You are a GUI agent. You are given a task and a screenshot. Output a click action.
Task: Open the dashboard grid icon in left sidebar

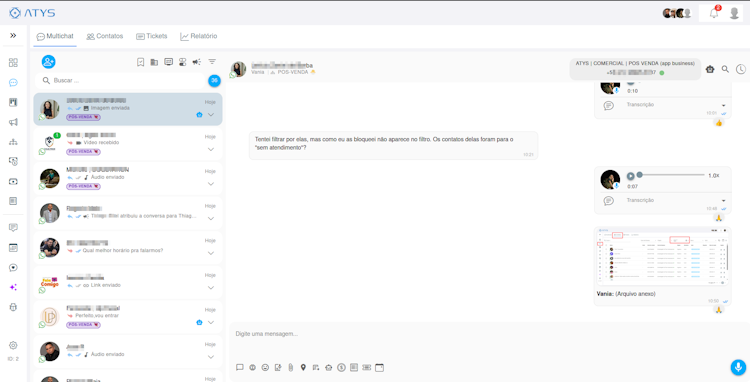coord(13,63)
